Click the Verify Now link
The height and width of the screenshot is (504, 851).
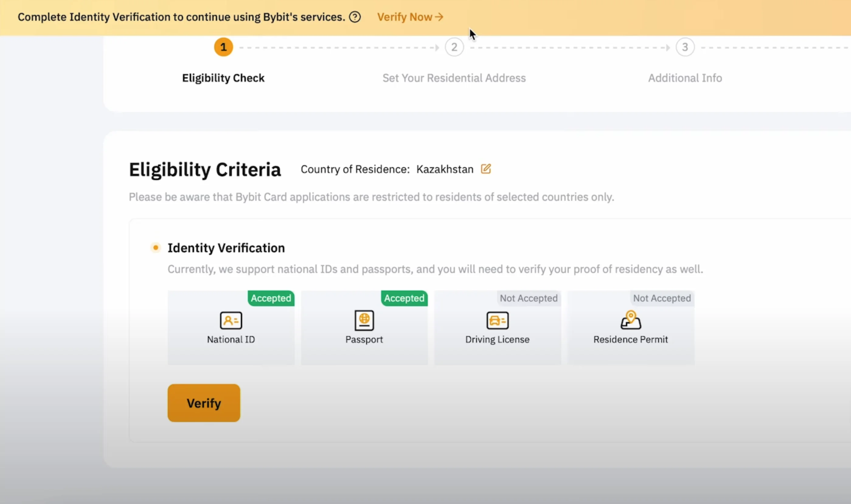pyautogui.click(x=410, y=17)
